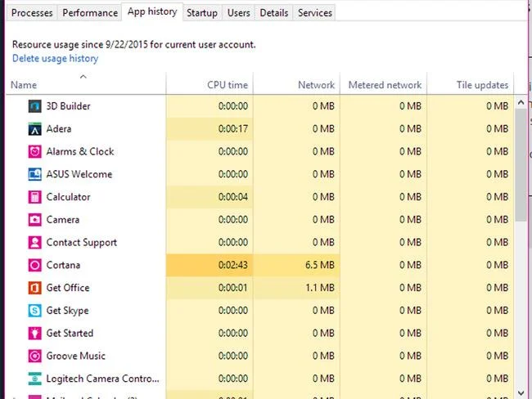Click Get Office network value 1.1 MB
The height and width of the screenshot is (399, 532).
click(x=319, y=288)
